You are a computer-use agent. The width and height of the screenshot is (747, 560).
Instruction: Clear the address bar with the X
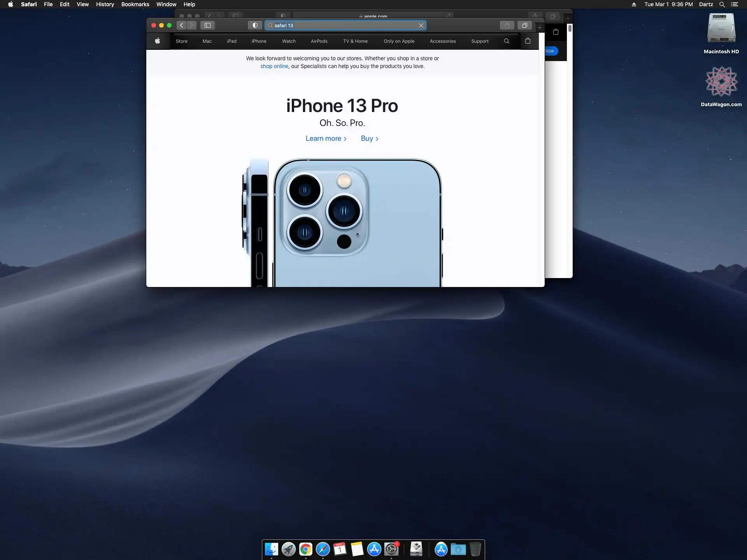pos(421,25)
